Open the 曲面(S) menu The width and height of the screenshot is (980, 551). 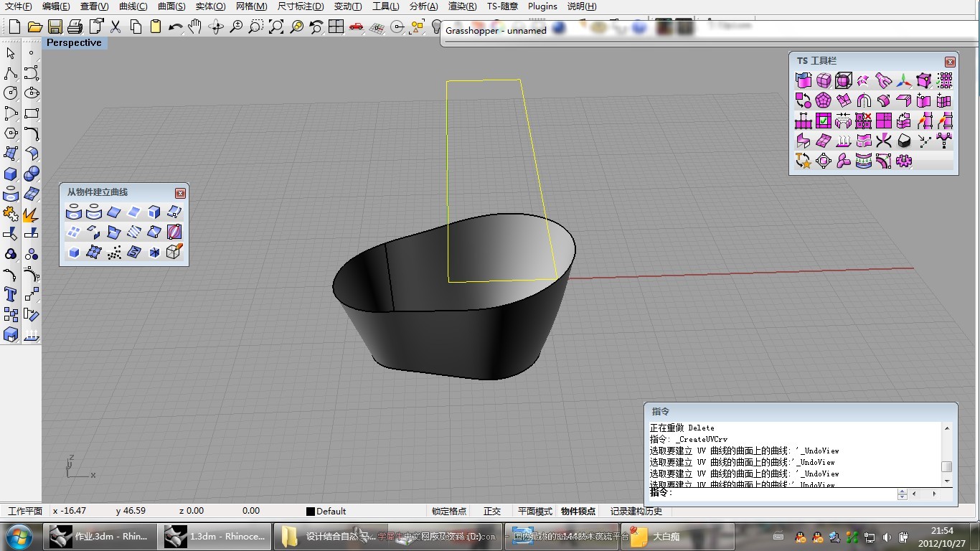click(x=171, y=6)
